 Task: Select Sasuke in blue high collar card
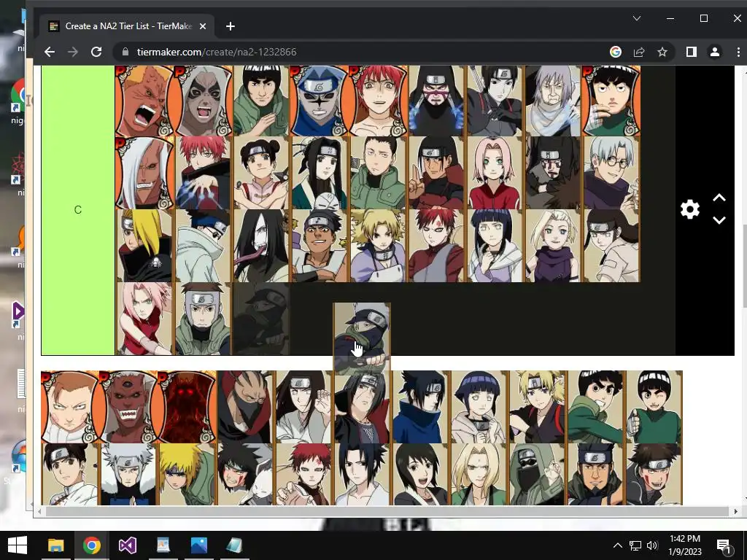click(420, 407)
